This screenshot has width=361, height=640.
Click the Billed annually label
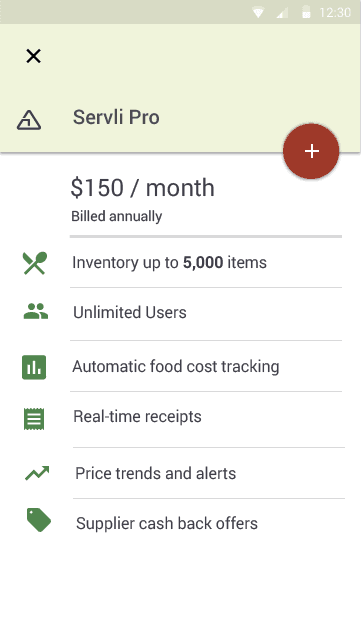(116, 216)
